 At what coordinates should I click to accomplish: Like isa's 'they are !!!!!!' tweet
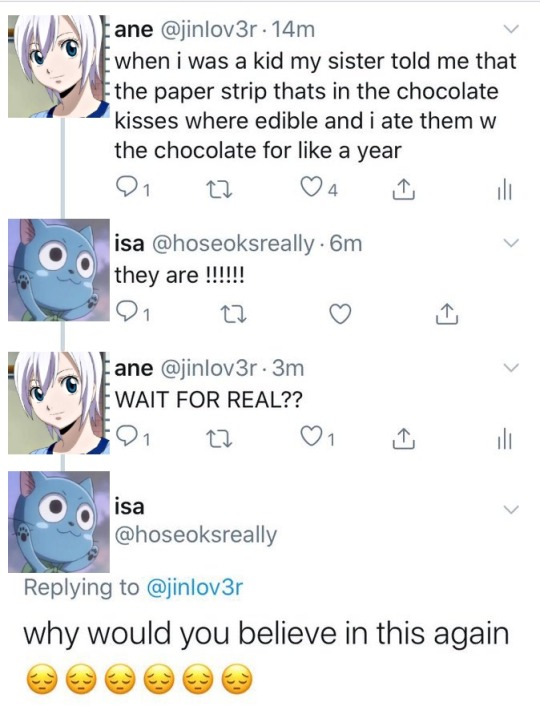340,314
